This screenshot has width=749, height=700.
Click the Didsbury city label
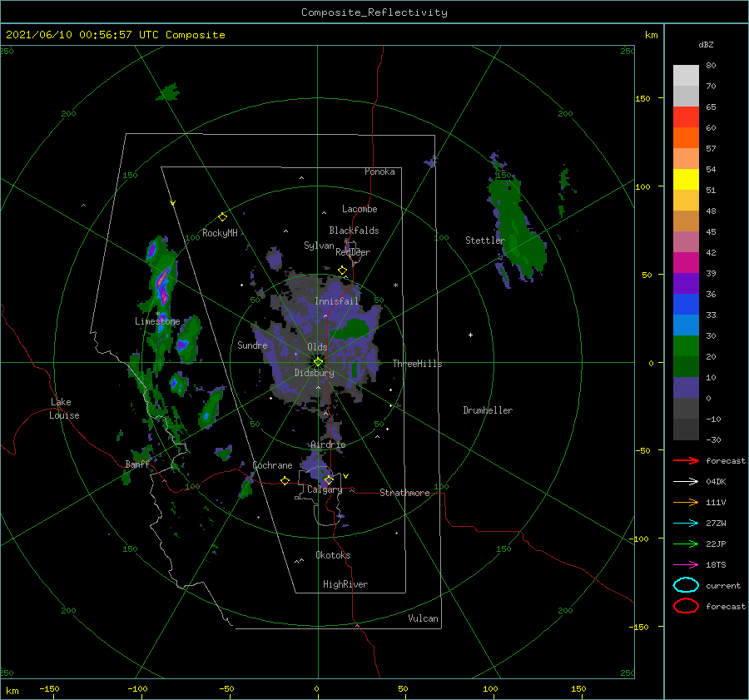315,373
